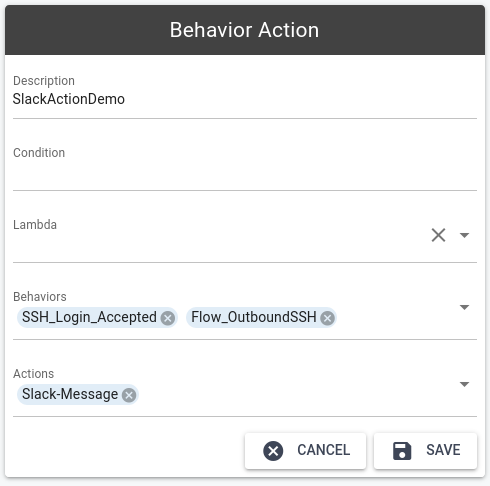Click the floppy disk save icon
The height and width of the screenshot is (486, 490).
(x=402, y=451)
